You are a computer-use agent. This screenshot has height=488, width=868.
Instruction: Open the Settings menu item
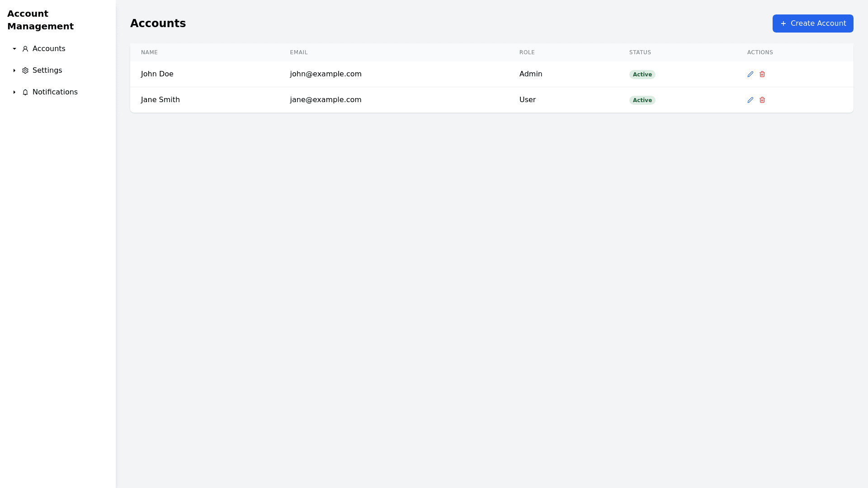[47, 70]
